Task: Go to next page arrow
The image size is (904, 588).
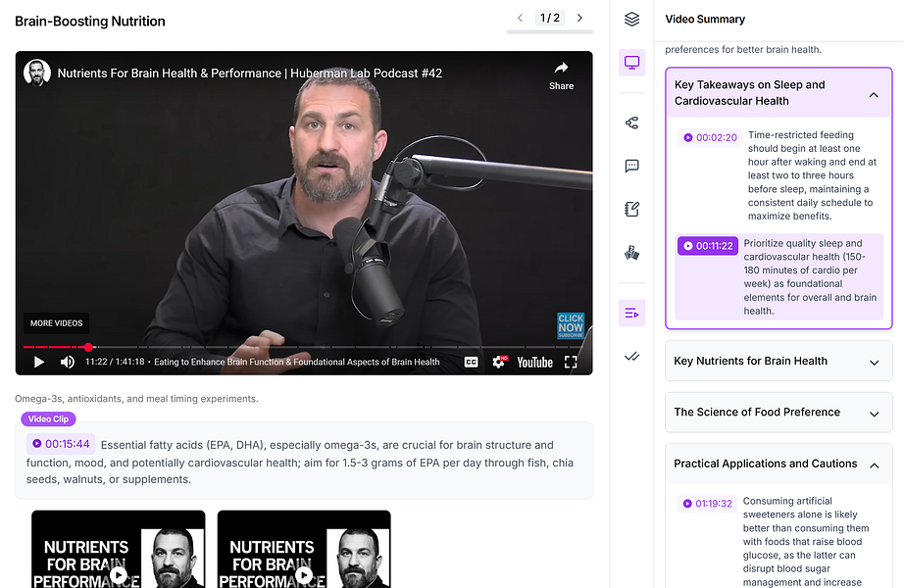Action: (580, 18)
